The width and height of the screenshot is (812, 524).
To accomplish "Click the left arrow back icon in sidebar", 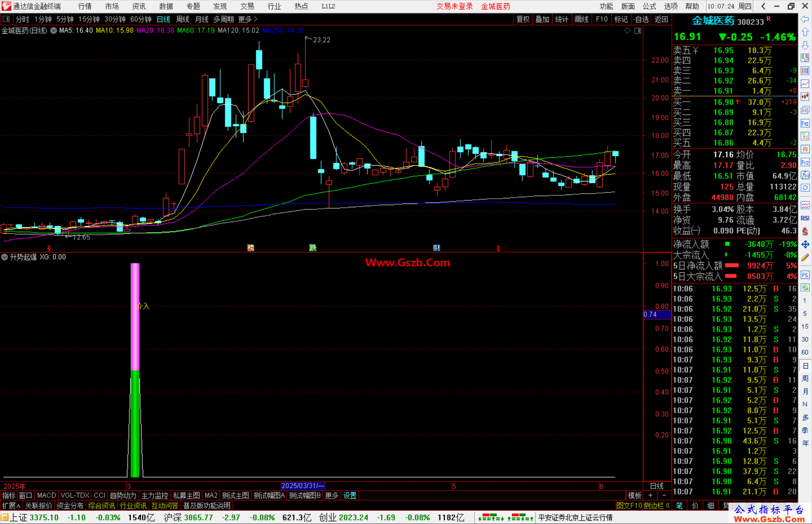I will coord(805,19).
